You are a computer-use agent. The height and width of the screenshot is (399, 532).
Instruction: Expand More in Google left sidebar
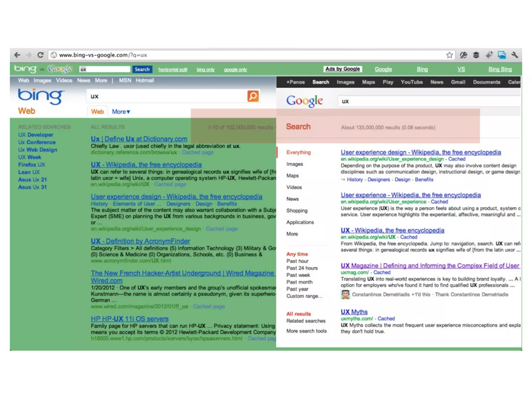pos(292,234)
